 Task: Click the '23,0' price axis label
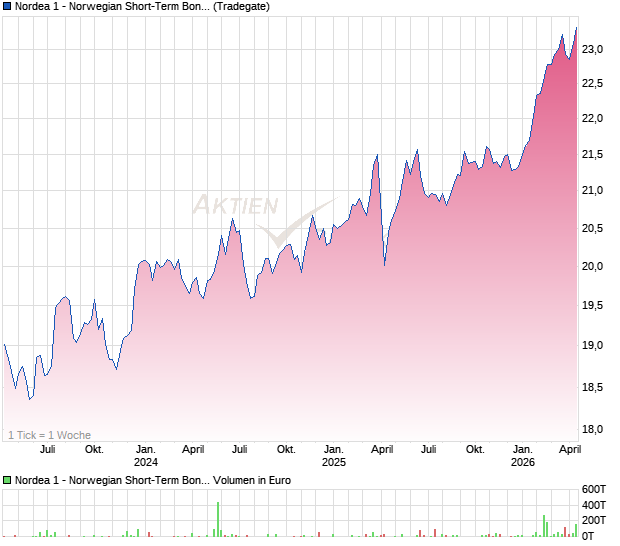592,49
